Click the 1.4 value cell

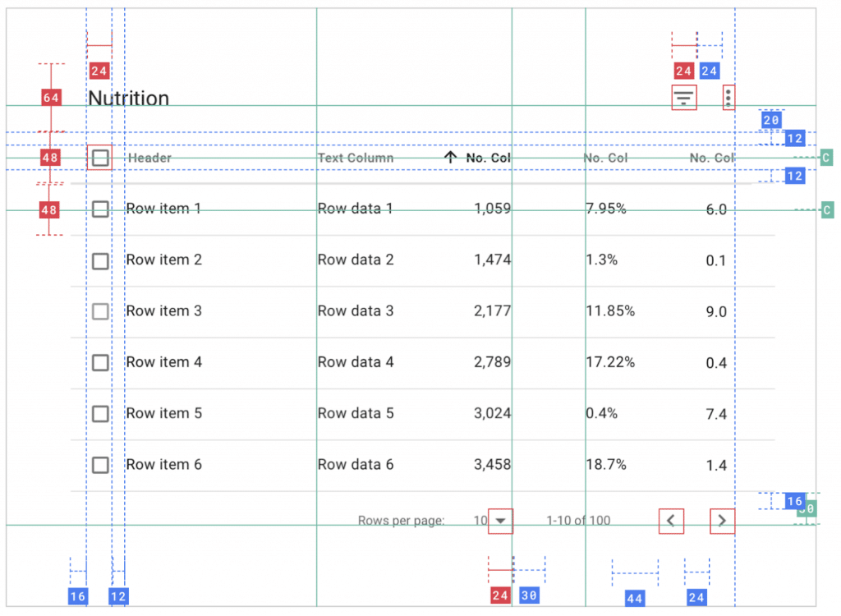click(x=716, y=466)
